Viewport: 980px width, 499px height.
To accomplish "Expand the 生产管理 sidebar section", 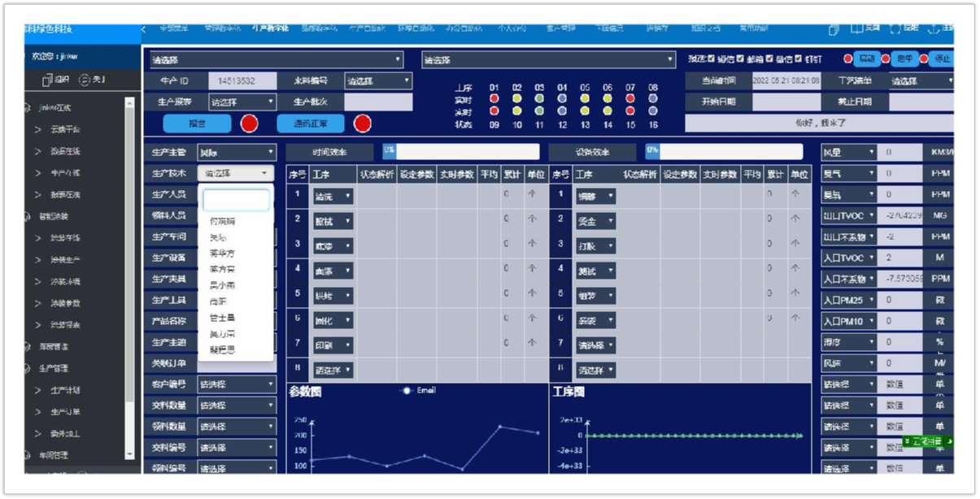I will (54, 368).
